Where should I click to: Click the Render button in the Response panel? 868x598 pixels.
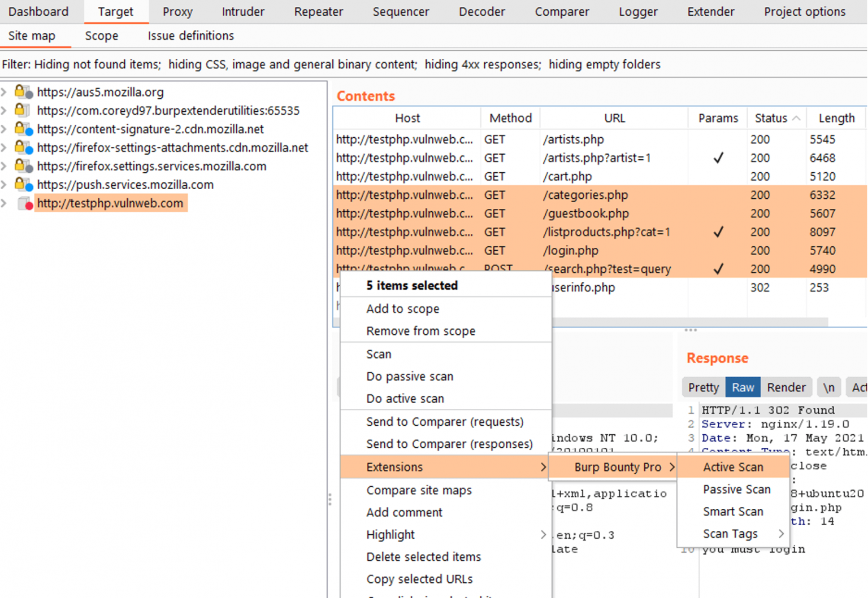786,387
